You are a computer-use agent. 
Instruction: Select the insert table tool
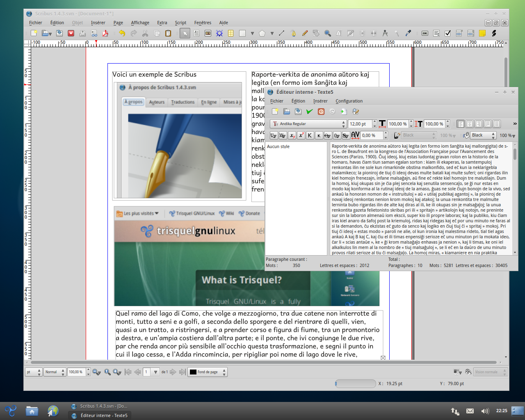point(231,33)
